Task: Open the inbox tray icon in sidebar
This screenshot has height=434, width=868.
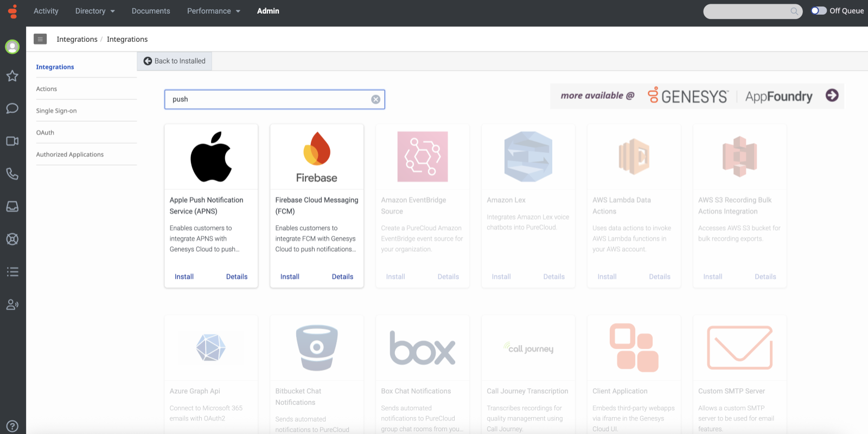Action: click(12, 207)
